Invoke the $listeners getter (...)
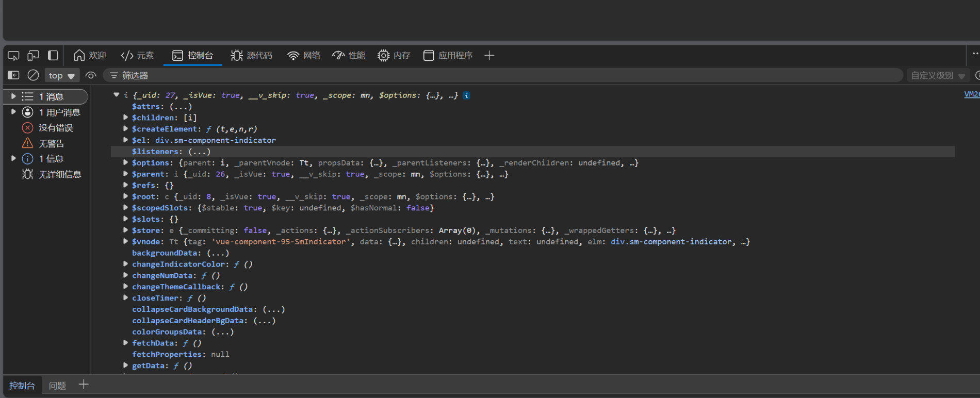This screenshot has height=398, width=980. pos(199,152)
